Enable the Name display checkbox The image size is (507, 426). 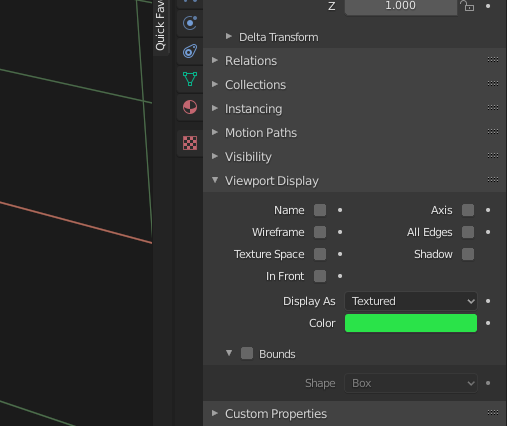pos(320,210)
